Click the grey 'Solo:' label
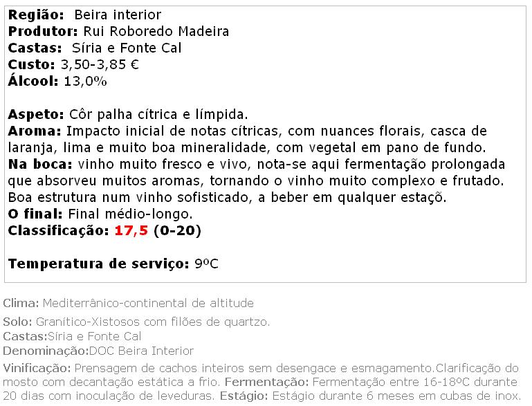 18,322
